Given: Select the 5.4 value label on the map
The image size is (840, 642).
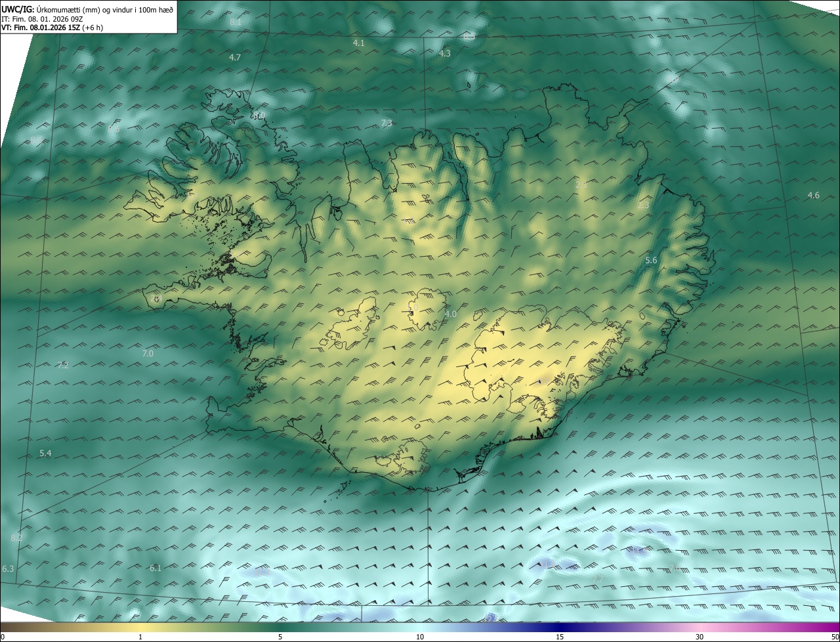Looking at the screenshot, I should point(45,454).
